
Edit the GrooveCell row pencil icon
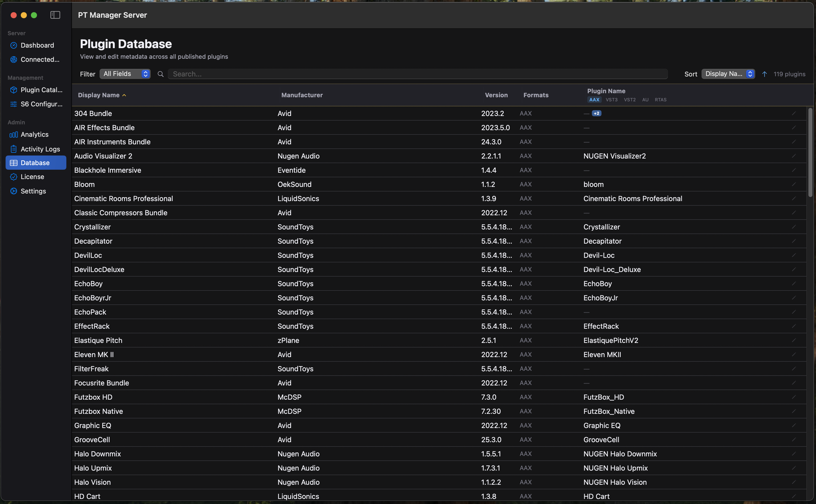pyautogui.click(x=794, y=440)
